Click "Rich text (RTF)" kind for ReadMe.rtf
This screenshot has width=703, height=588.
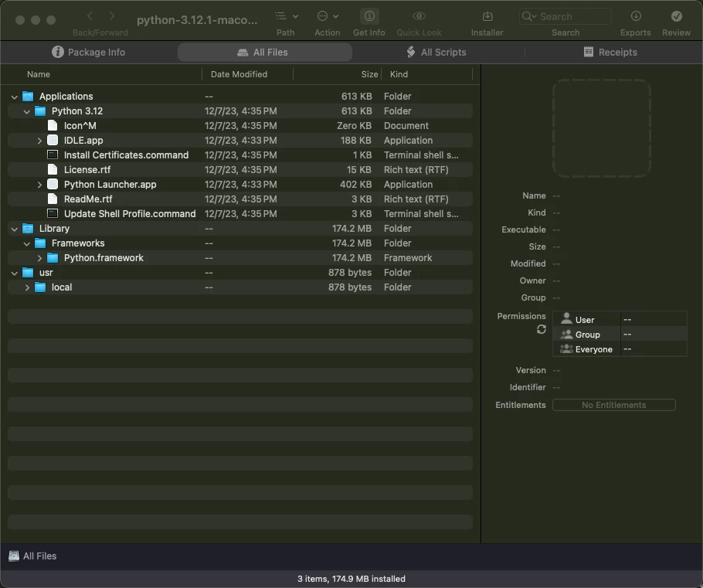(416, 199)
